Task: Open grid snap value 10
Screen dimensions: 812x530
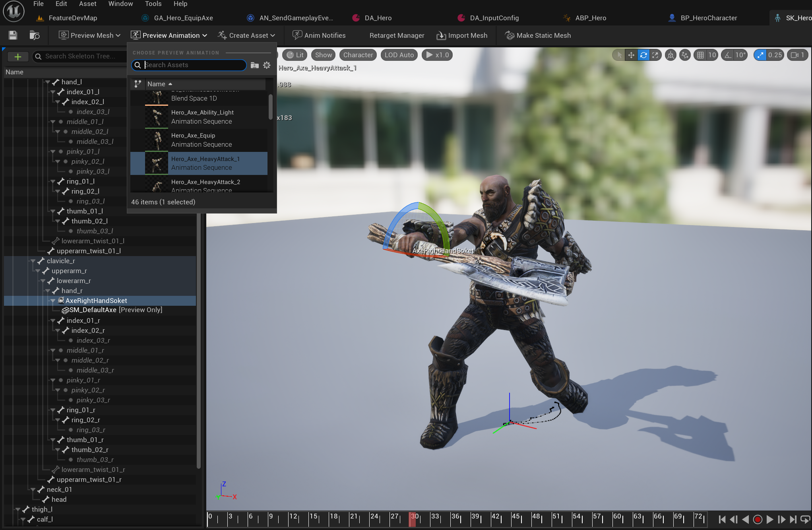Action: click(712, 55)
